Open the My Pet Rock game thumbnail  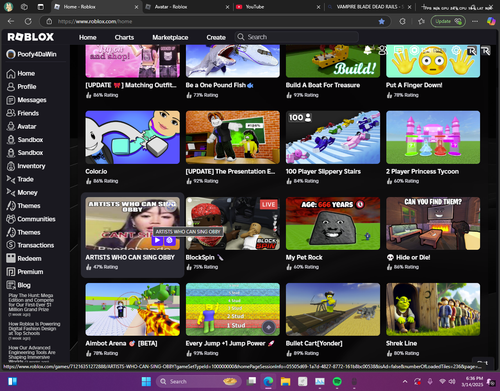pyautogui.click(x=333, y=223)
